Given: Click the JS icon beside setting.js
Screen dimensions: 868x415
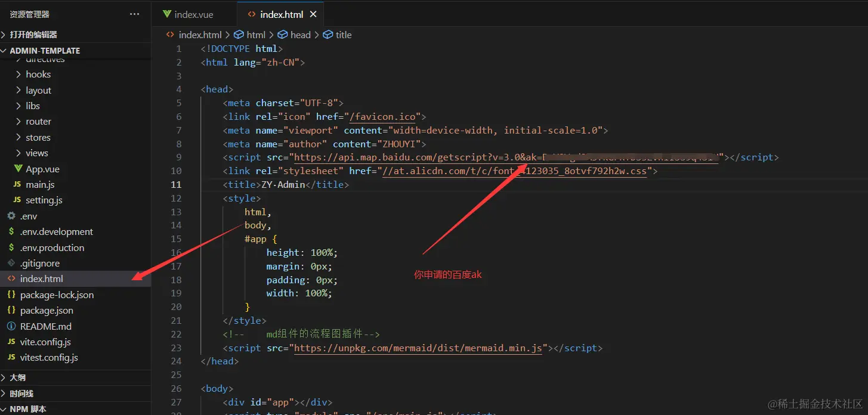Looking at the screenshot, I should 17,200.
